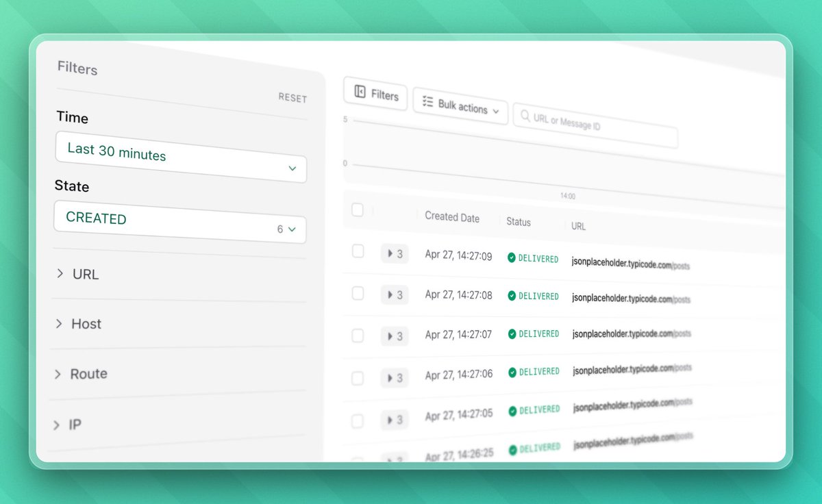
Task: Focus the URL or Message ID search field
Action: pos(595,125)
